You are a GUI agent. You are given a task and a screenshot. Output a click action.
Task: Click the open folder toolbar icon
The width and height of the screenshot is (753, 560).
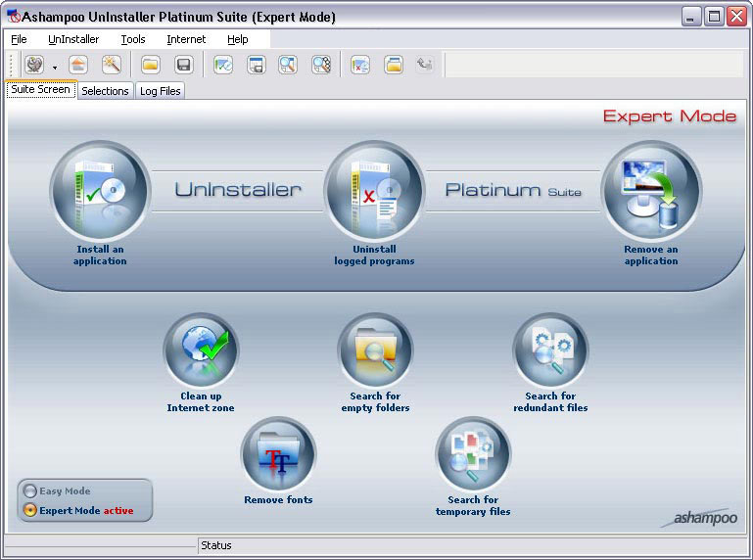click(151, 65)
